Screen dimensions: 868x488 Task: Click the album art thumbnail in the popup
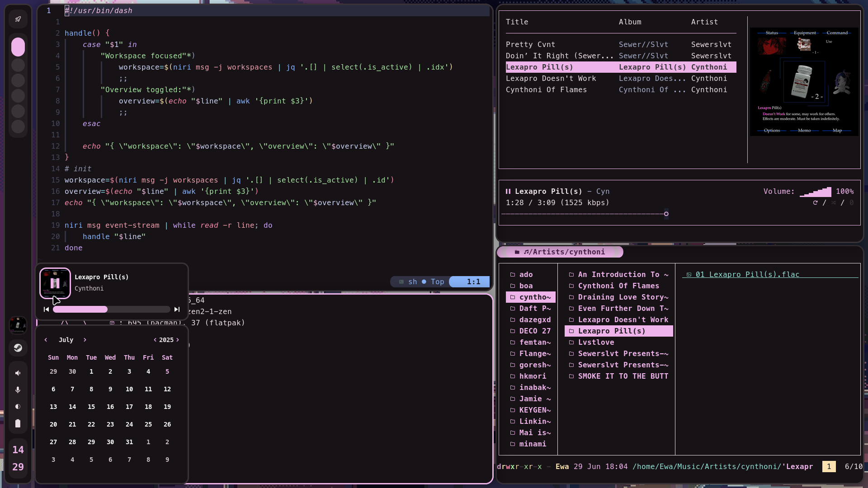point(55,283)
